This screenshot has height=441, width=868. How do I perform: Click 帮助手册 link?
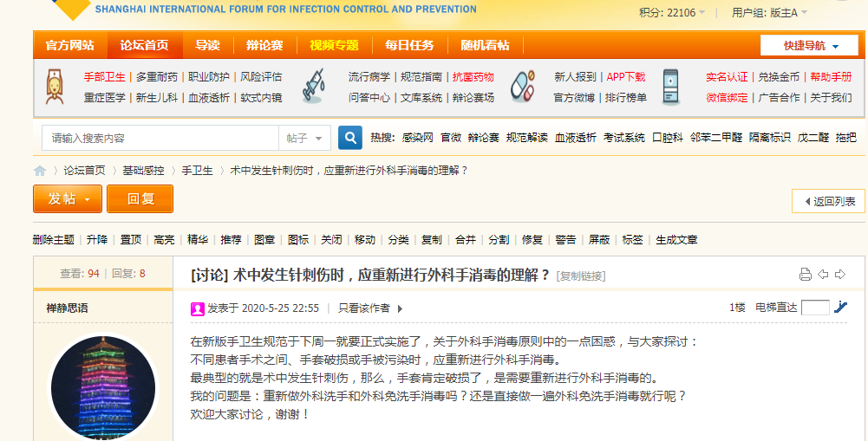point(831,77)
